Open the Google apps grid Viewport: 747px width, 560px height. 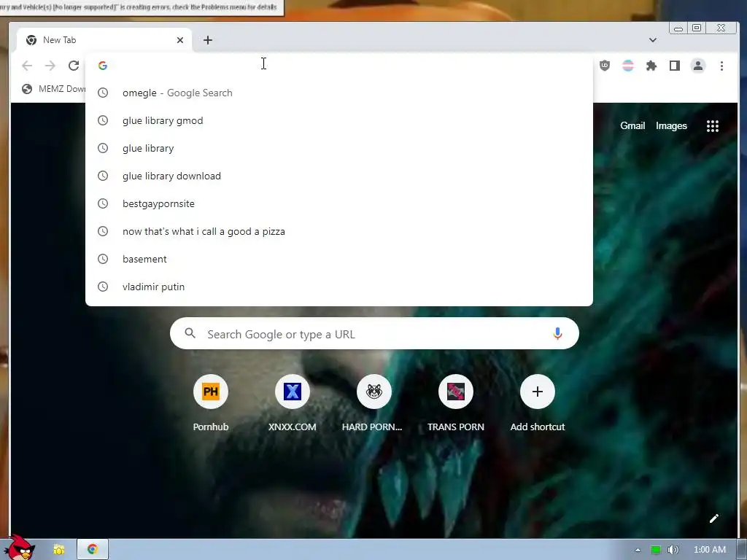712,126
